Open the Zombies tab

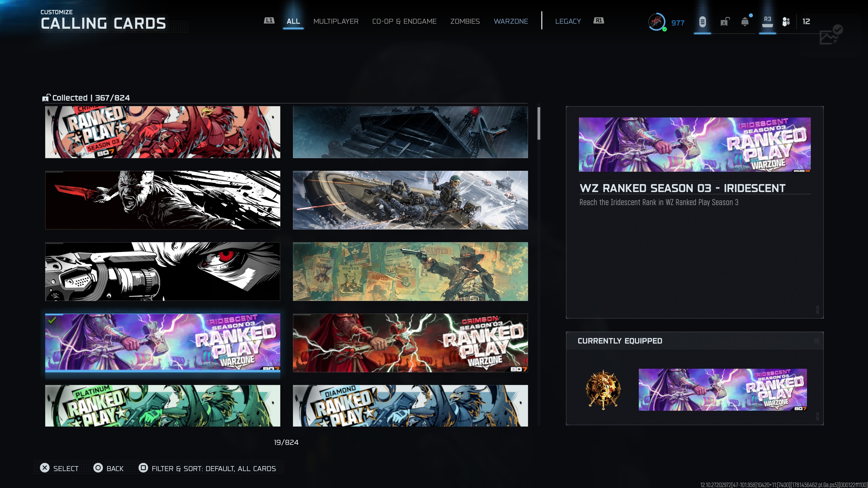[465, 21]
